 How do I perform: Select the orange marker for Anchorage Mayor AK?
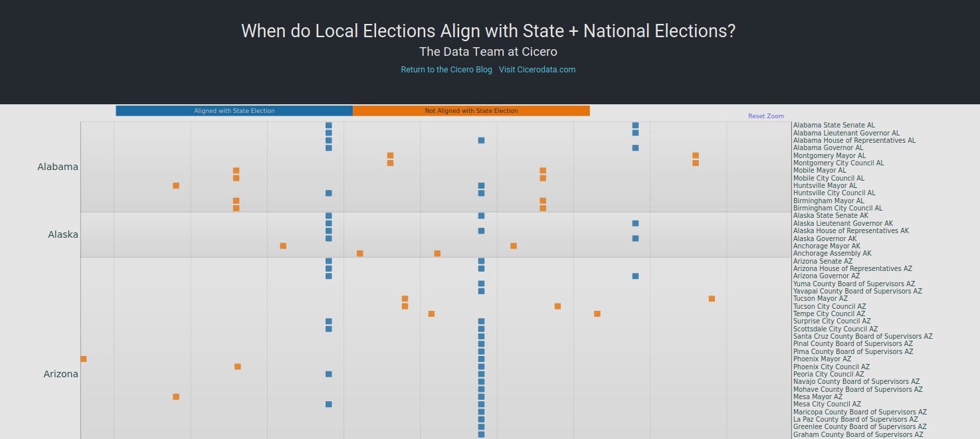(x=282, y=246)
